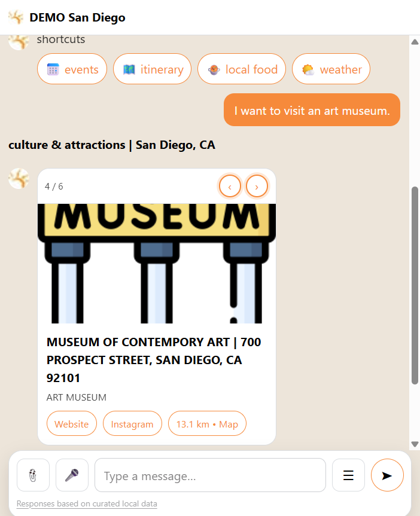Viewport: 420px width, 516px height.
Task: Select the events shortcut chip
Action: click(72, 69)
